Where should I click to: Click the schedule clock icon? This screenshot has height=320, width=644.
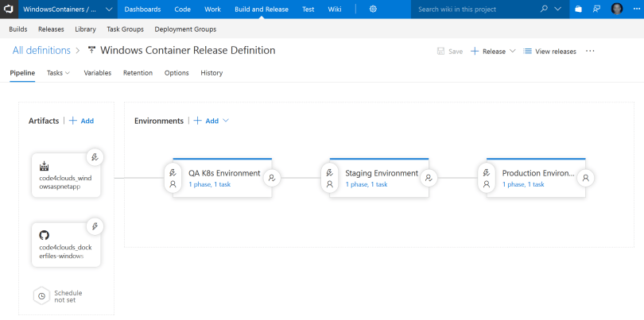click(x=41, y=296)
